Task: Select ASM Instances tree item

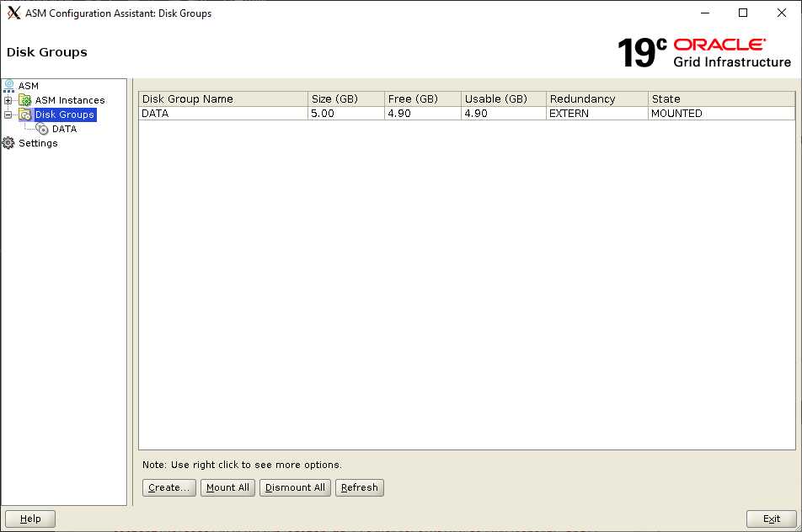Action: coord(70,100)
